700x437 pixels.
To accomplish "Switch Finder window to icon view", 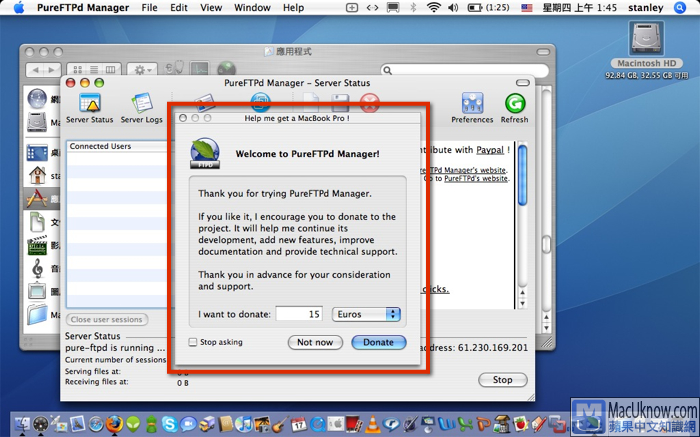I will tap(78, 70).
